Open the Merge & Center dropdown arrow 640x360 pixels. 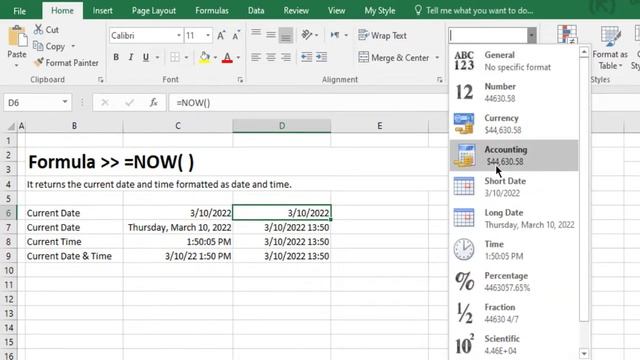[437, 58]
